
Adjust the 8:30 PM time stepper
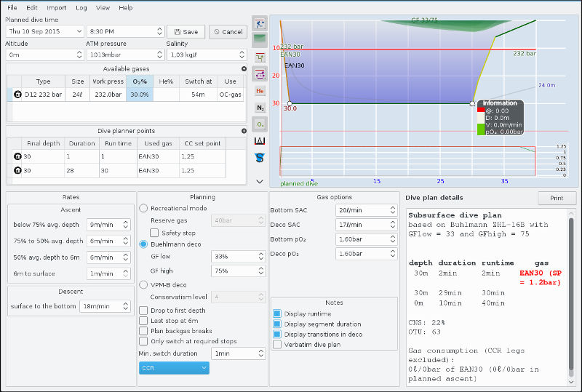159,31
